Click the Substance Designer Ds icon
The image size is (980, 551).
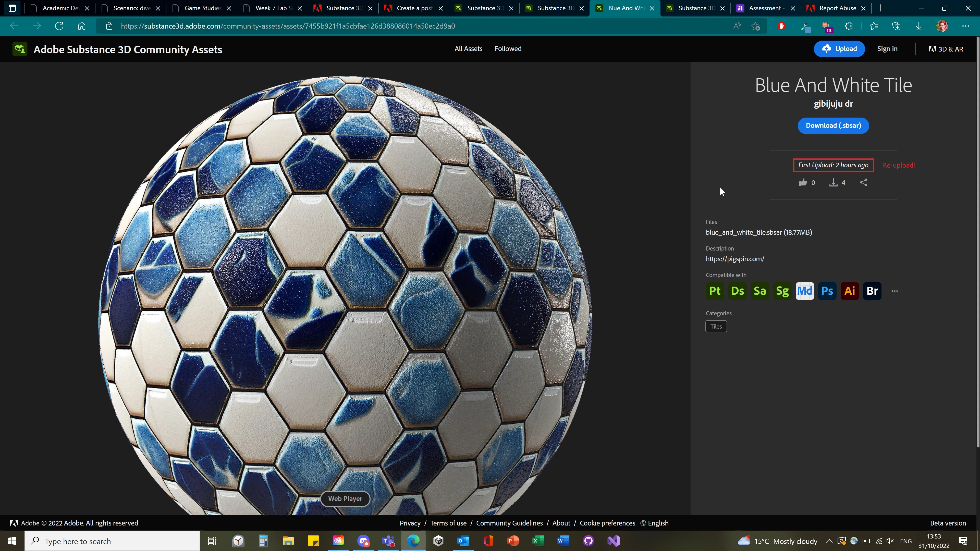(x=737, y=291)
